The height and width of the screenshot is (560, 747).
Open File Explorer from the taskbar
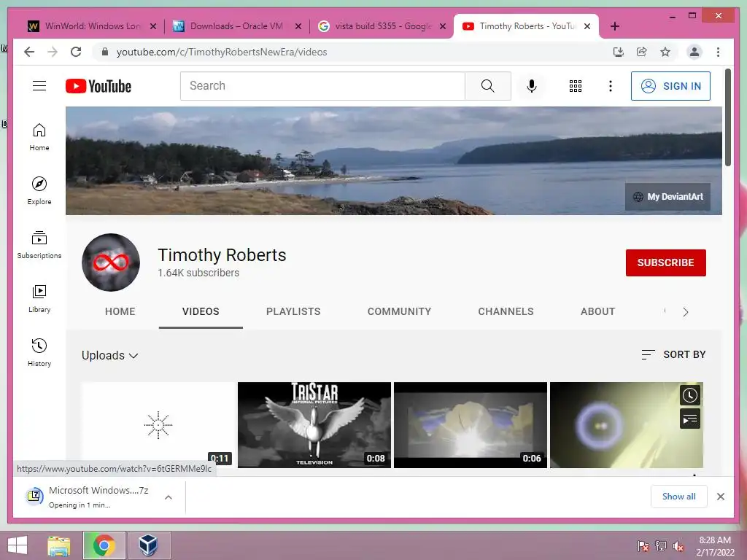[59, 545]
